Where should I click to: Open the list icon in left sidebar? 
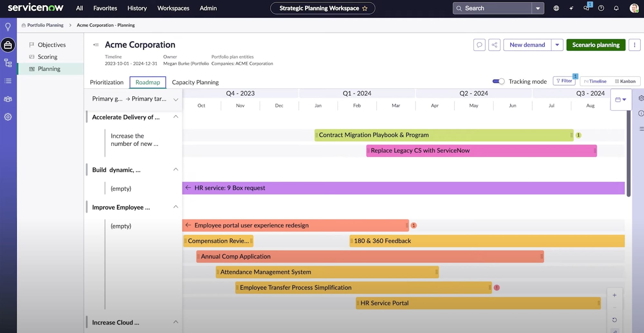pyautogui.click(x=8, y=81)
